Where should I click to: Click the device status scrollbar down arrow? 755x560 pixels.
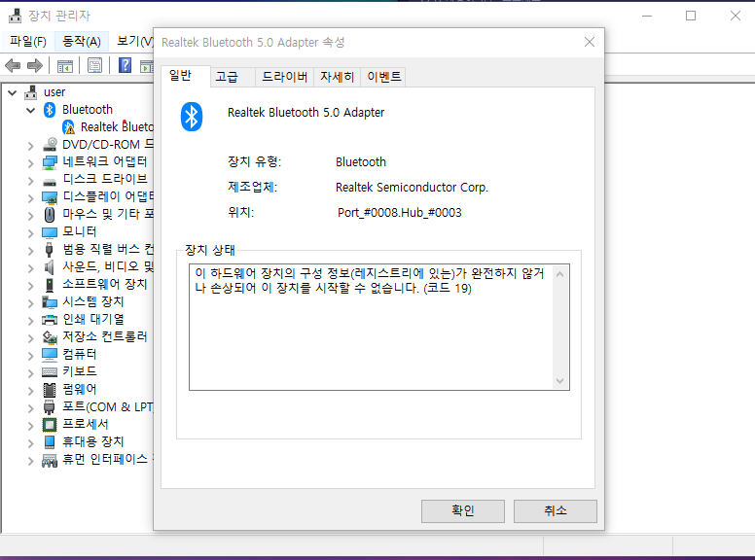[x=559, y=380]
